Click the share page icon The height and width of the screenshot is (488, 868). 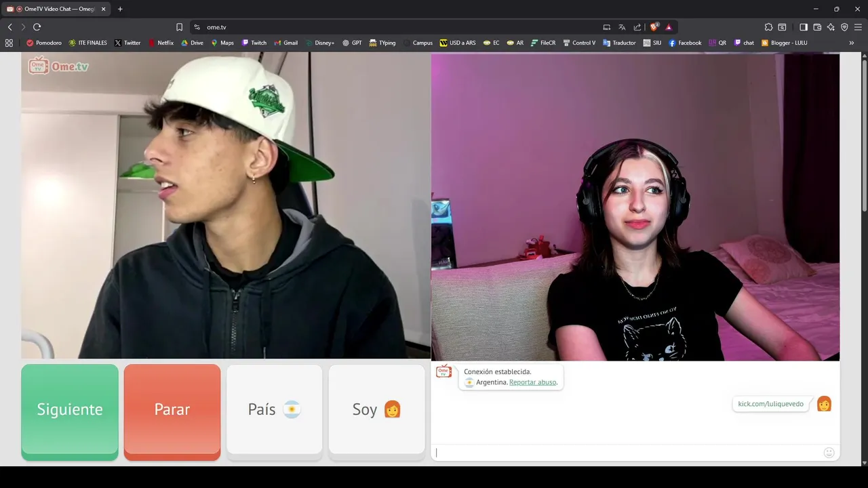[x=637, y=27]
